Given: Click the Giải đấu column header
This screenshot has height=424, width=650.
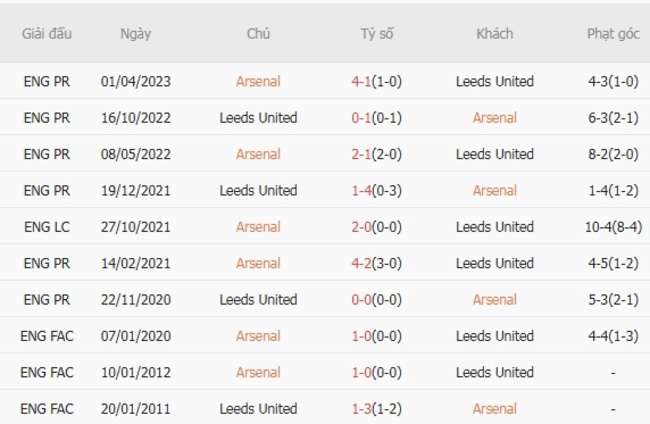Looking at the screenshot, I should coord(46,33).
